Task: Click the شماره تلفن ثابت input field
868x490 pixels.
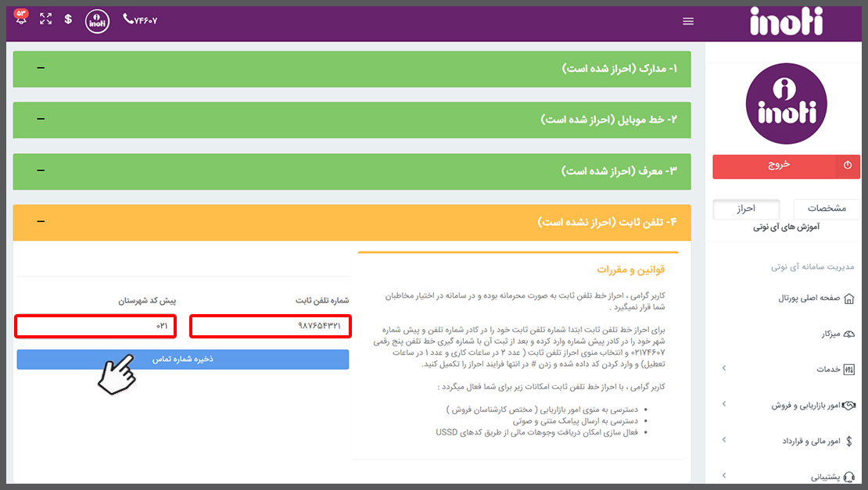Action: click(271, 325)
